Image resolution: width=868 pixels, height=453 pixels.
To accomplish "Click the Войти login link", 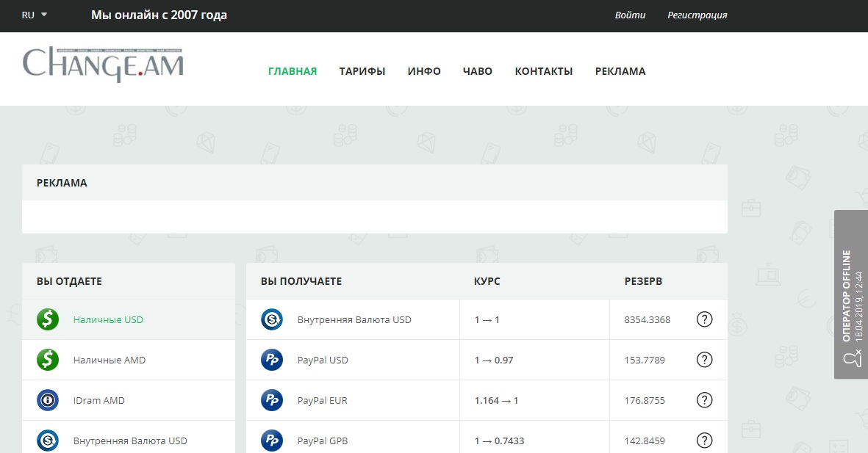I will pyautogui.click(x=630, y=15).
